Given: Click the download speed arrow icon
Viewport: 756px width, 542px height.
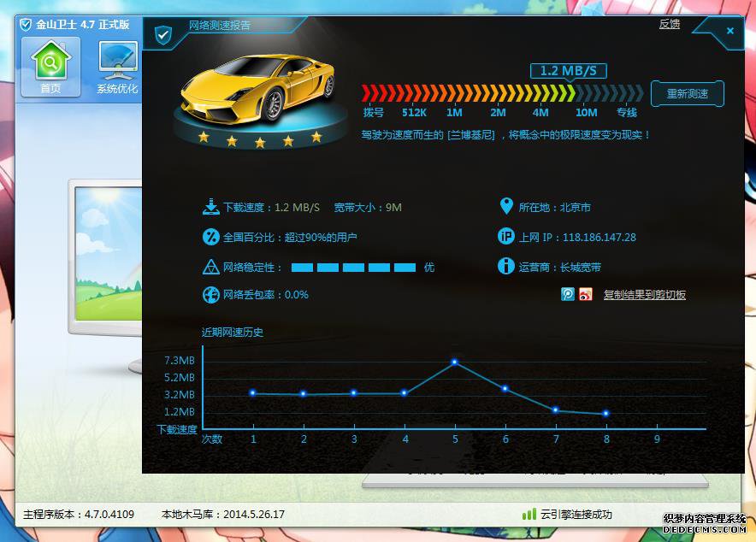Looking at the screenshot, I should click(x=211, y=207).
